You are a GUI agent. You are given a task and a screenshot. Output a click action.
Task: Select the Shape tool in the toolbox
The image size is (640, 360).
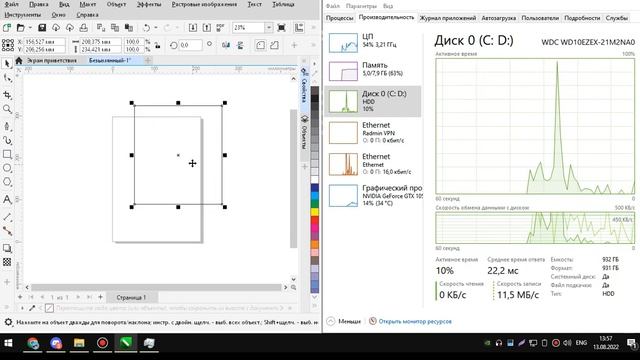(x=7, y=78)
